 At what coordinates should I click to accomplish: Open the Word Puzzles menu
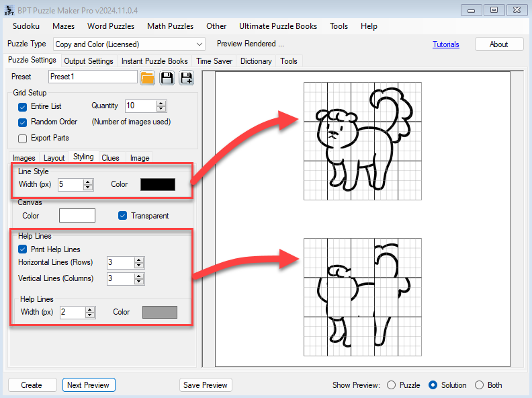(x=111, y=26)
